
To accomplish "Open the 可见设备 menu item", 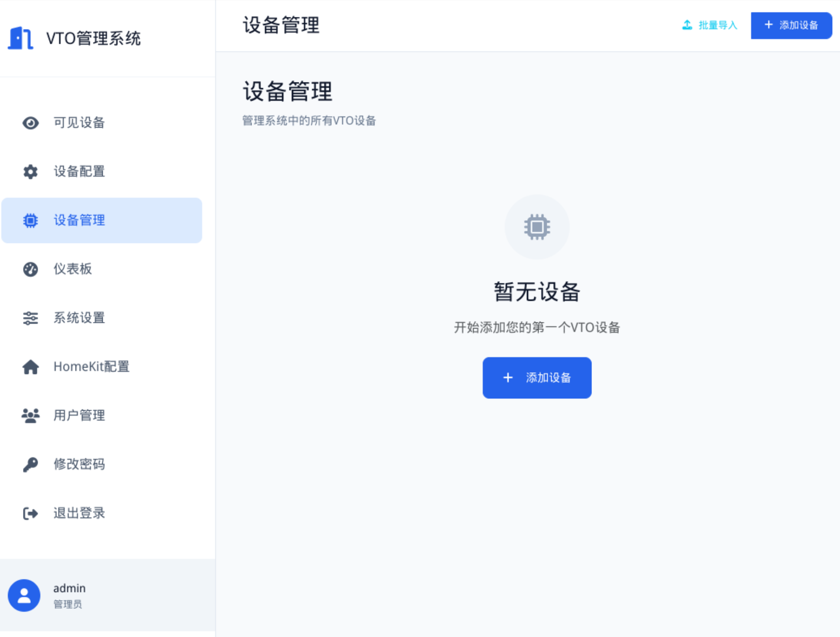I will 79,123.
